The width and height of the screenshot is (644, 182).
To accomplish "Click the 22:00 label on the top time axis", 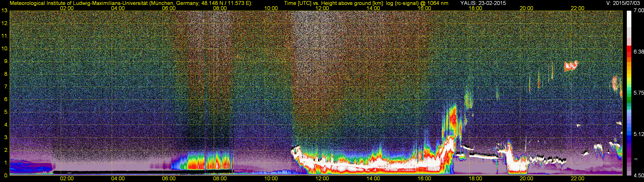I will coord(577,8).
